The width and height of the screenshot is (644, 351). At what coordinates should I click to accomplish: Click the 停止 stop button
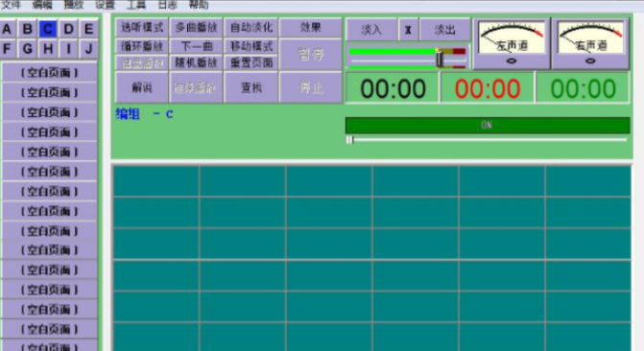click(311, 87)
